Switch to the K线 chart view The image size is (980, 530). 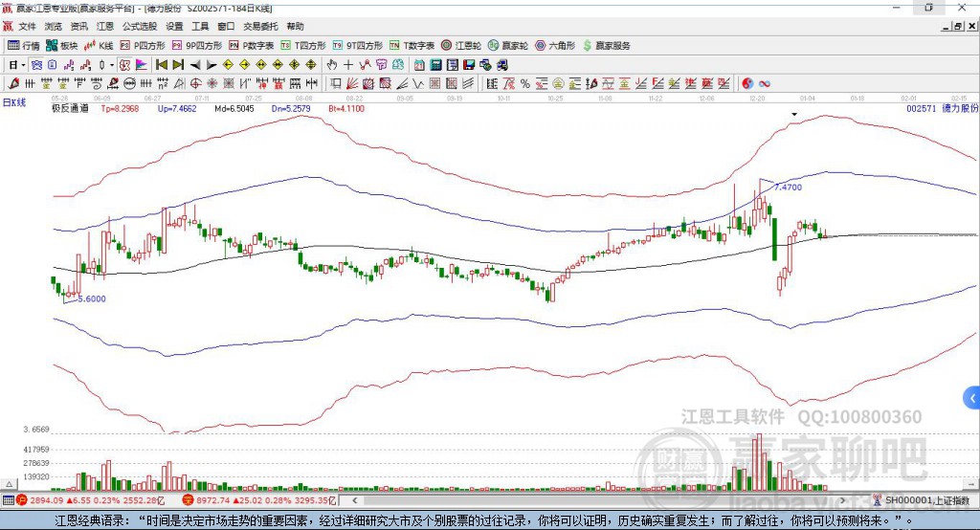(99, 46)
